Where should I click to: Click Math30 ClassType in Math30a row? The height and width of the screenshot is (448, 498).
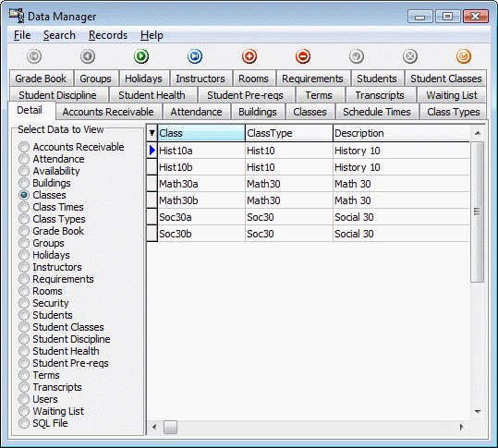pos(289,184)
